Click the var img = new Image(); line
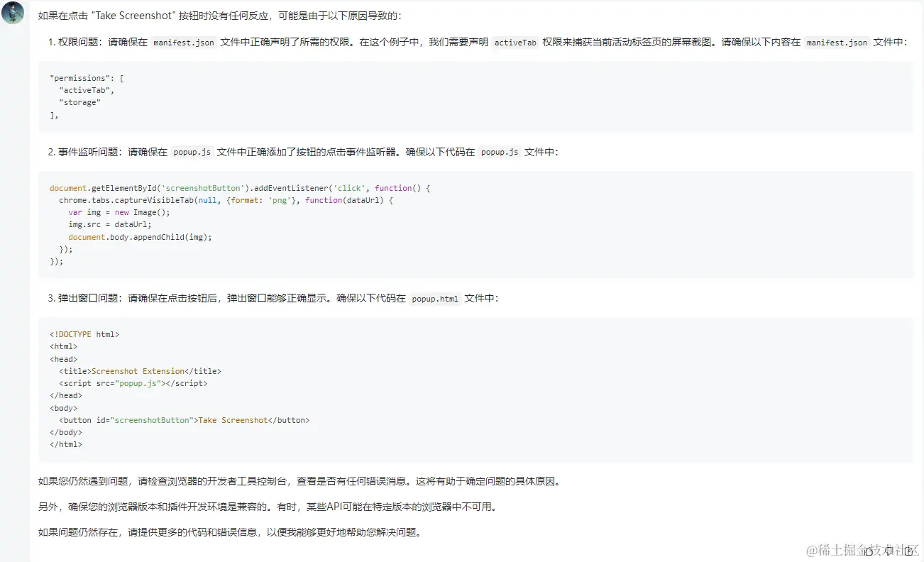The width and height of the screenshot is (924, 562). pos(119,212)
